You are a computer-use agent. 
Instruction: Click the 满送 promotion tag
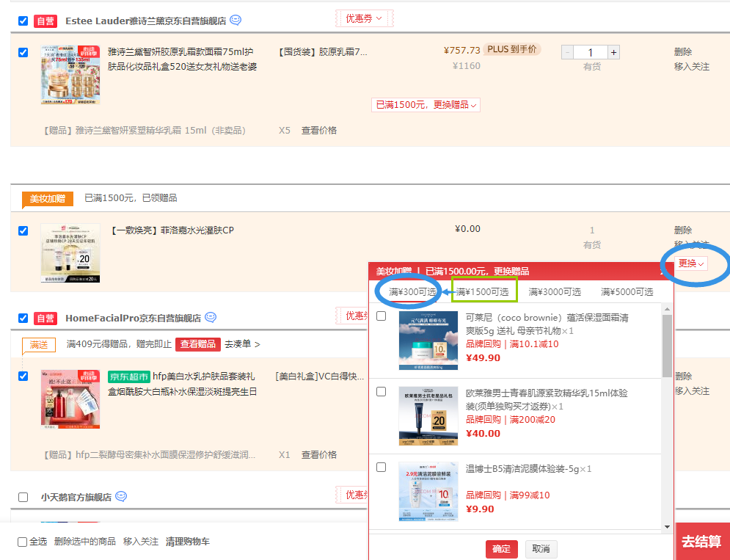(39, 345)
